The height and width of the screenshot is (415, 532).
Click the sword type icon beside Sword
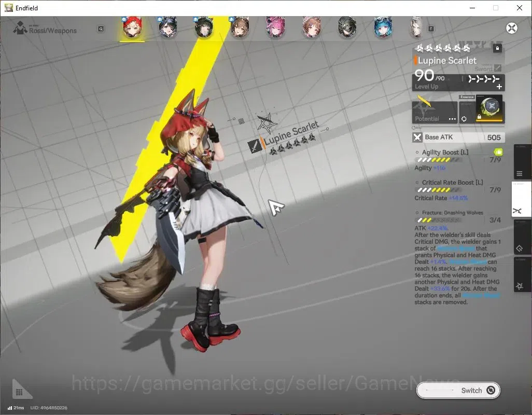click(x=497, y=68)
